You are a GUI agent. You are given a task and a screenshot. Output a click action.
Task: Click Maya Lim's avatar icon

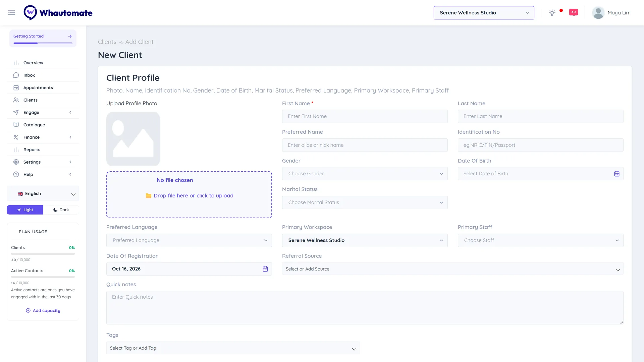[598, 13]
